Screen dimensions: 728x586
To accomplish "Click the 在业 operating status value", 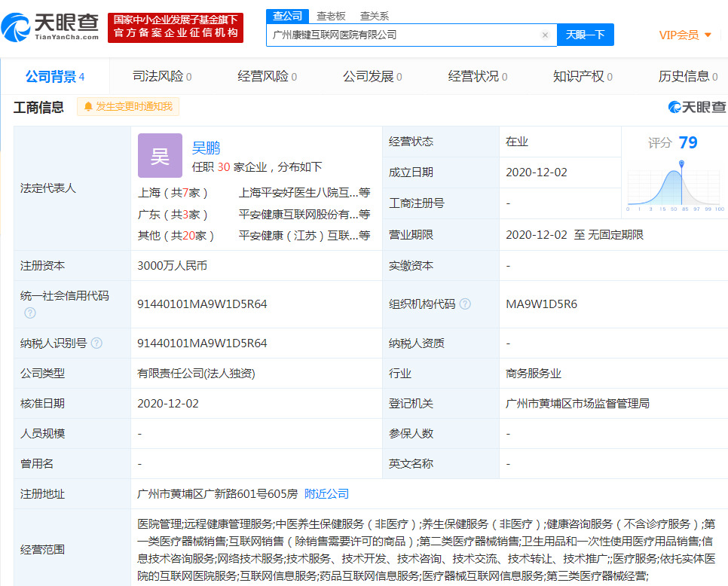I will pyautogui.click(x=517, y=142).
